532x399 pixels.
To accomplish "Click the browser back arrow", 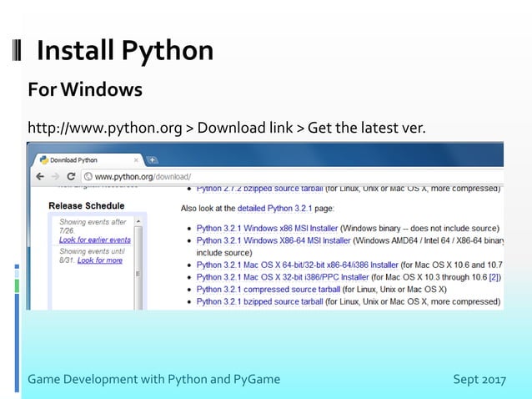I will (x=40, y=176).
